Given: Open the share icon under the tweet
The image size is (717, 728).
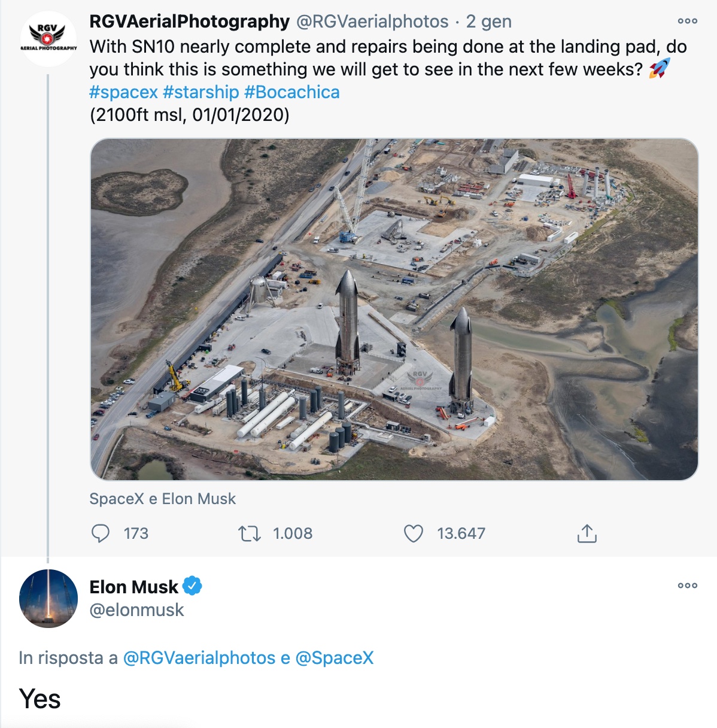Looking at the screenshot, I should (587, 533).
